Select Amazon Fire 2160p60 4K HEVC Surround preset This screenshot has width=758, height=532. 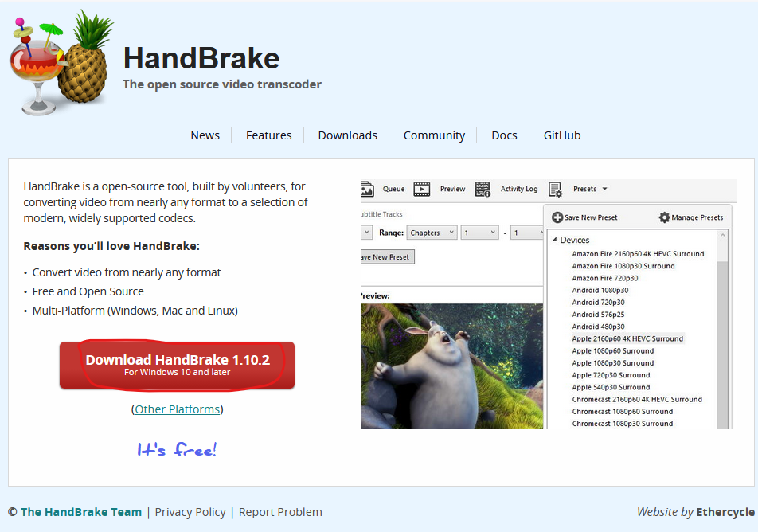pyautogui.click(x=638, y=254)
